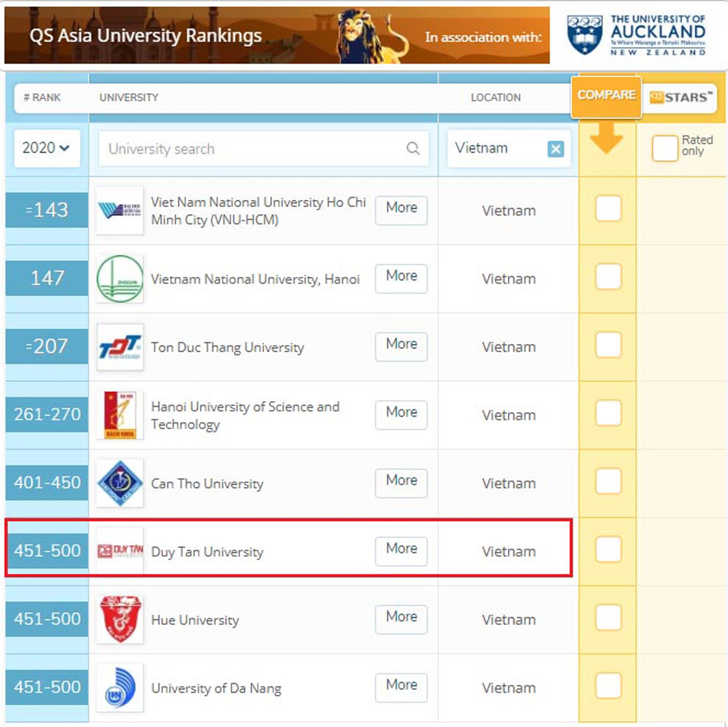Click the Viet Nam National University Ho Chi Minh logo
The width and height of the screenshot is (728, 727).
[119, 211]
